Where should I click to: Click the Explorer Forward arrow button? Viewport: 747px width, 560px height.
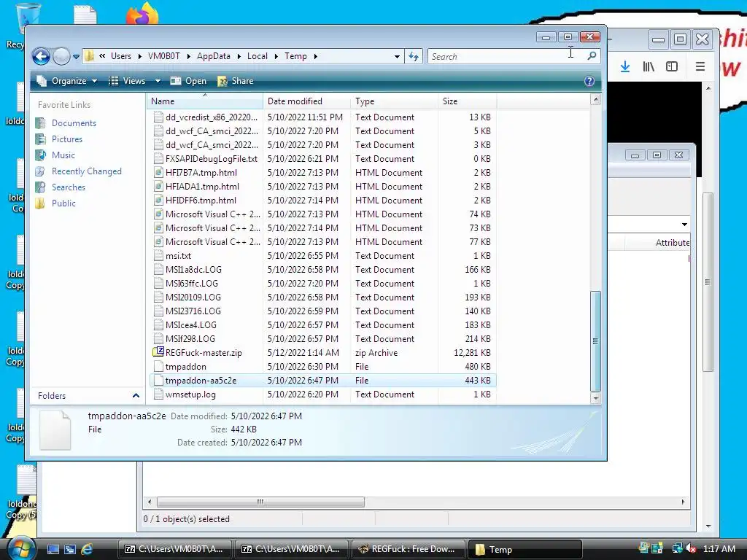click(x=61, y=57)
